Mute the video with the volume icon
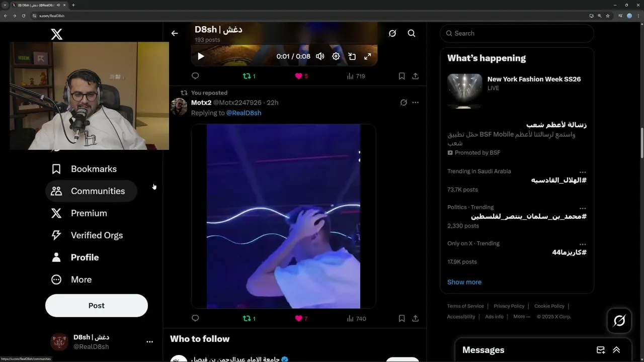This screenshot has width=644, height=362. pyautogui.click(x=320, y=56)
